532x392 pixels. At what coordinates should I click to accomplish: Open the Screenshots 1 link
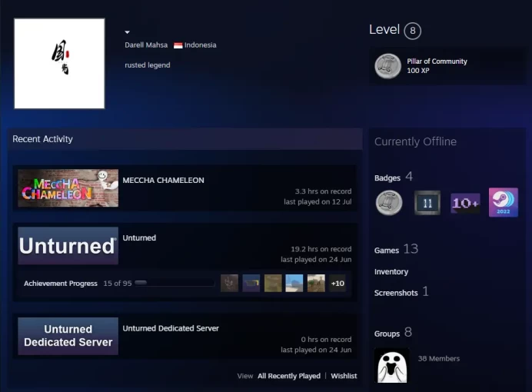(x=401, y=291)
